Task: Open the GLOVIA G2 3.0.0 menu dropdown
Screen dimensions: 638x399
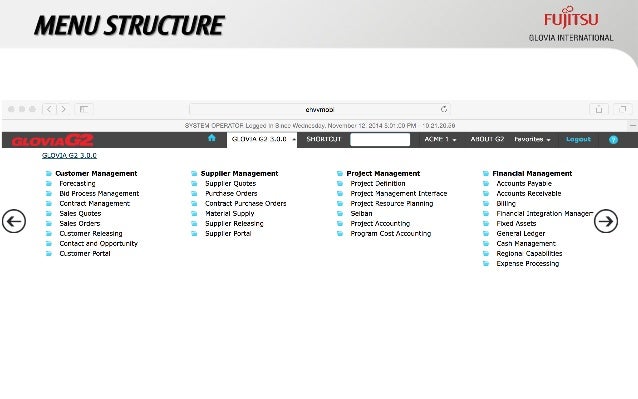Action: pyautogui.click(x=262, y=139)
